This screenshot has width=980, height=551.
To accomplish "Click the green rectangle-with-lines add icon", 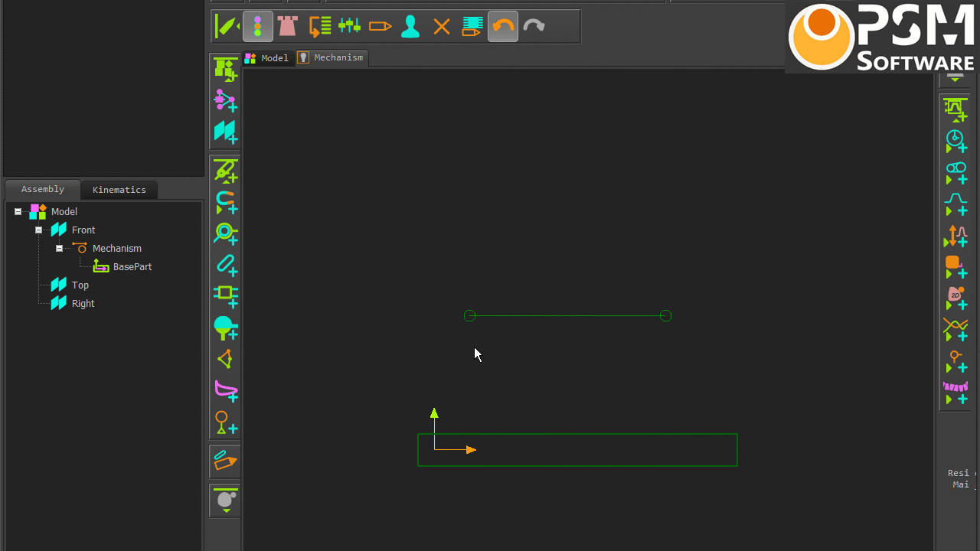I will click(225, 295).
